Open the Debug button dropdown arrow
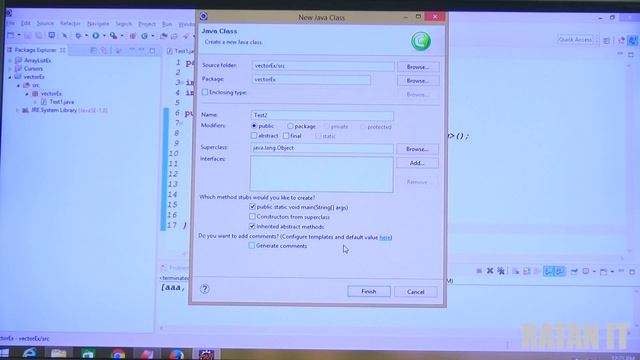Screen dimensions: 640x360 click(86, 36)
